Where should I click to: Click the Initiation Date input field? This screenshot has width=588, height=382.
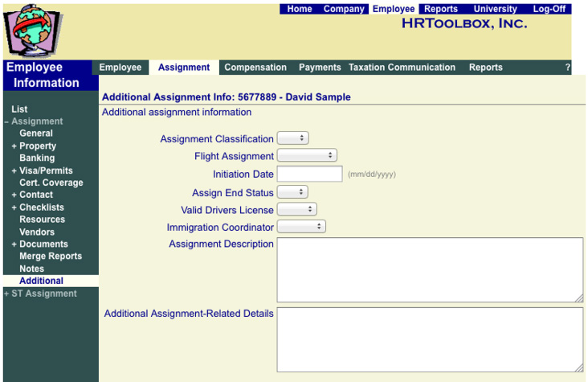click(310, 174)
